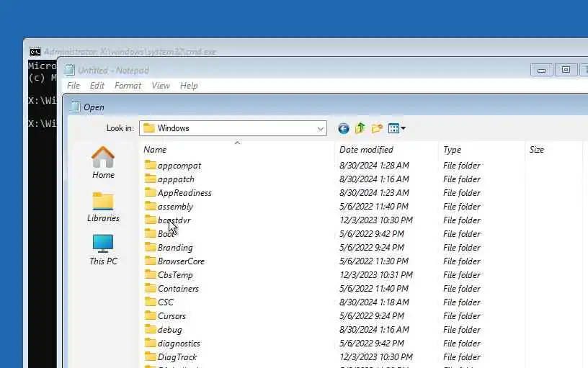The width and height of the screenshot is (588, 368).
Task: Select the debug folder icon
Action: 151,329
